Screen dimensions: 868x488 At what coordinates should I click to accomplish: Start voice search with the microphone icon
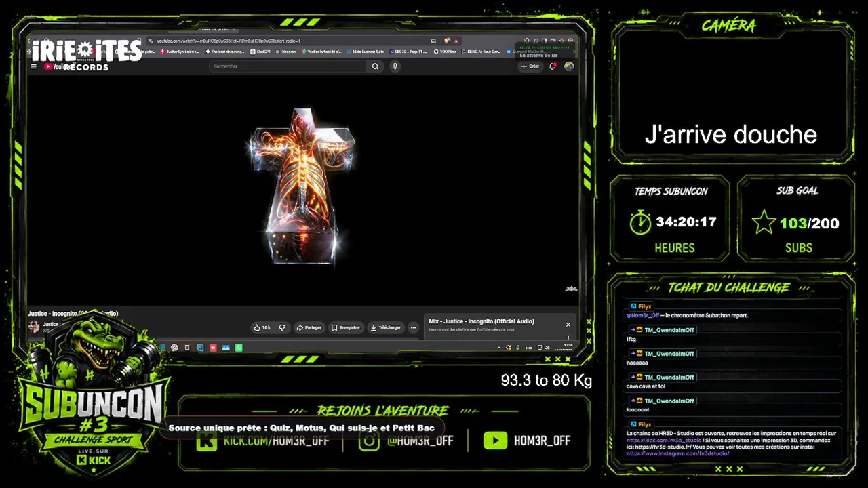point(395,66)
